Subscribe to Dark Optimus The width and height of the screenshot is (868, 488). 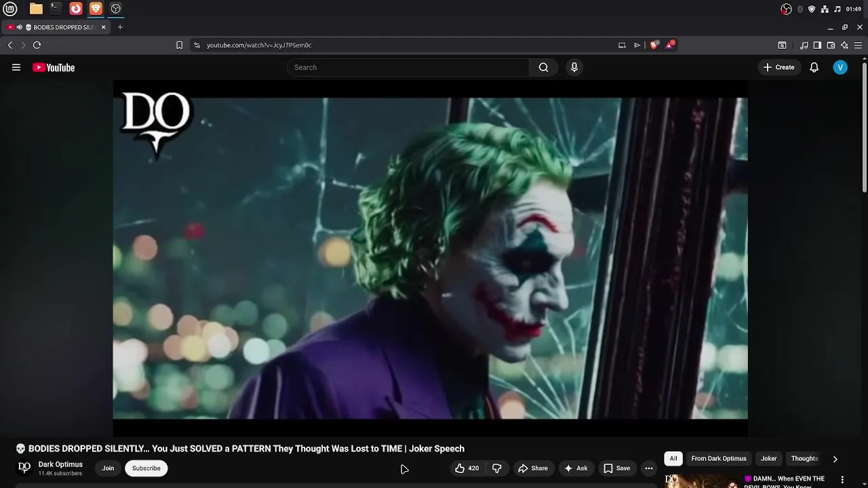(x=146, y=468)
